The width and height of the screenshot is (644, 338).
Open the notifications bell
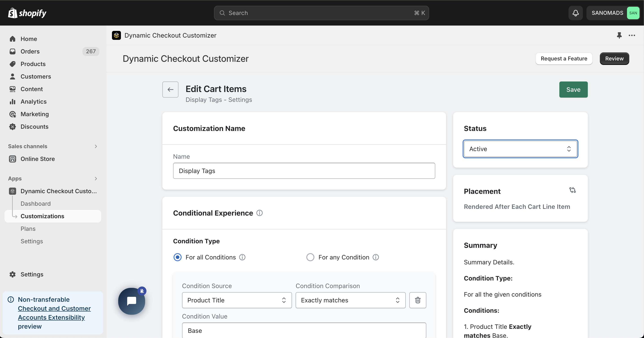[x=575, y=13]
